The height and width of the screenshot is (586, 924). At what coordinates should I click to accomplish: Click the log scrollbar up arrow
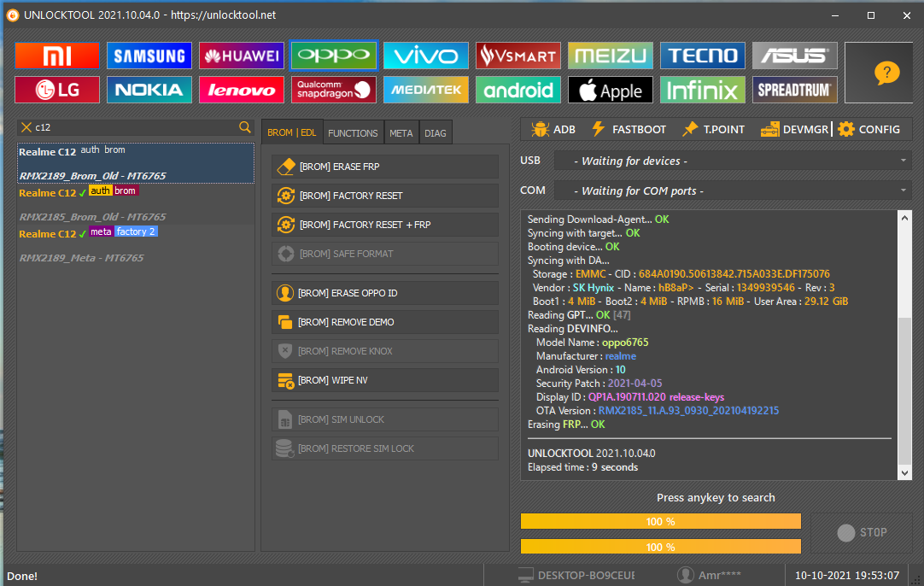click(904, 218)
